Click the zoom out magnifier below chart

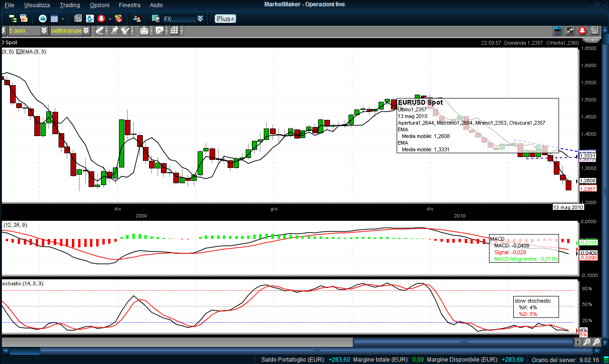(587, 342)
